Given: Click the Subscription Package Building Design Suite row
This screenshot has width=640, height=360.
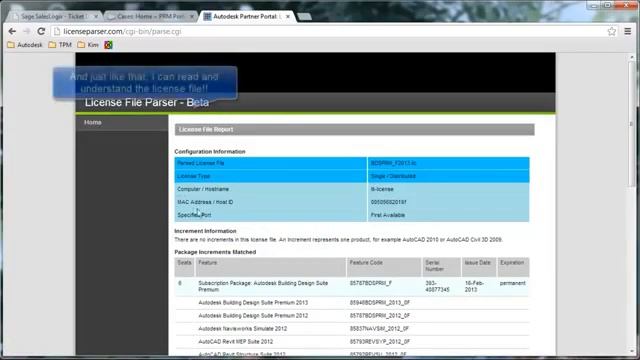Looking at the screenshot, I should 352,286.
